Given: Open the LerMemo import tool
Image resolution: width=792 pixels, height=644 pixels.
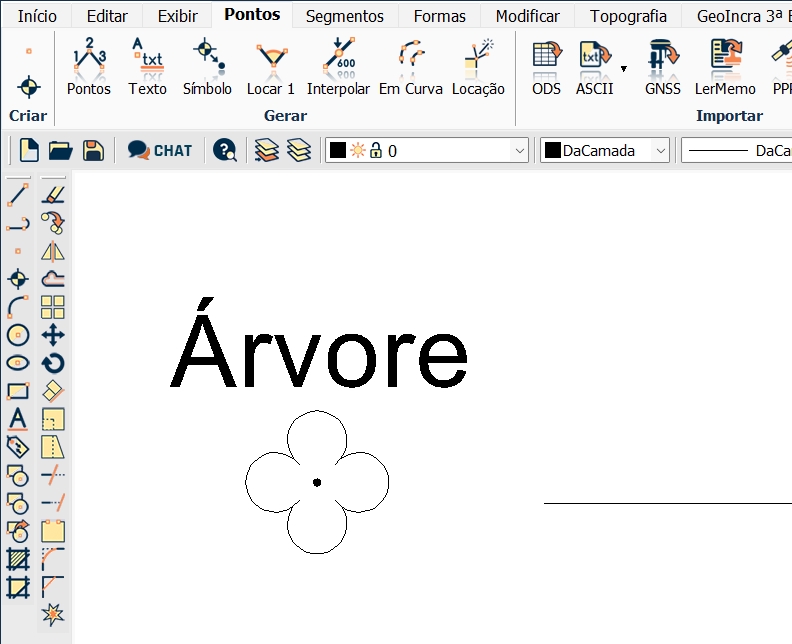Looking at the screenshot, I should [x=725, y=67].
